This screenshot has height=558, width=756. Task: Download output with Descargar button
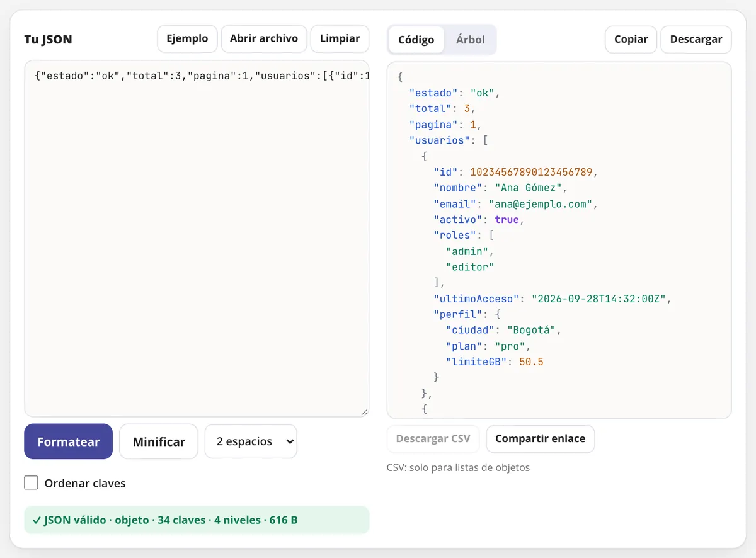(696, 39)
